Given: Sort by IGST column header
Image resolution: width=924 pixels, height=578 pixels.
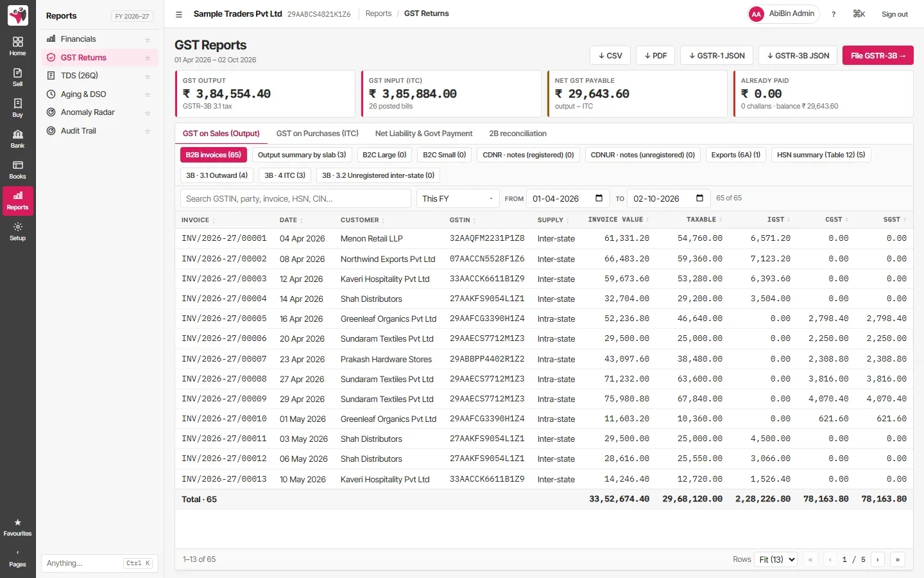Looking at the screenshot, I should point(778,220).
